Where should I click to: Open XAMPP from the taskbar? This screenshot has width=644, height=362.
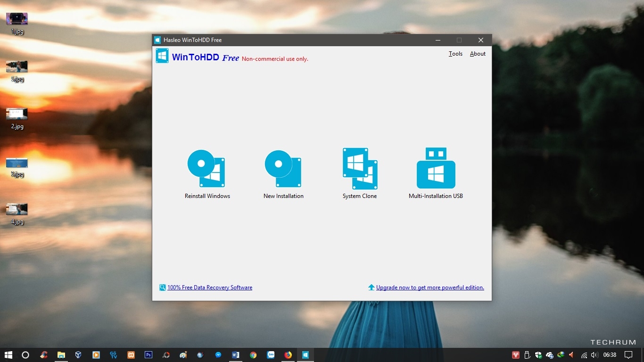coord(131,355)
